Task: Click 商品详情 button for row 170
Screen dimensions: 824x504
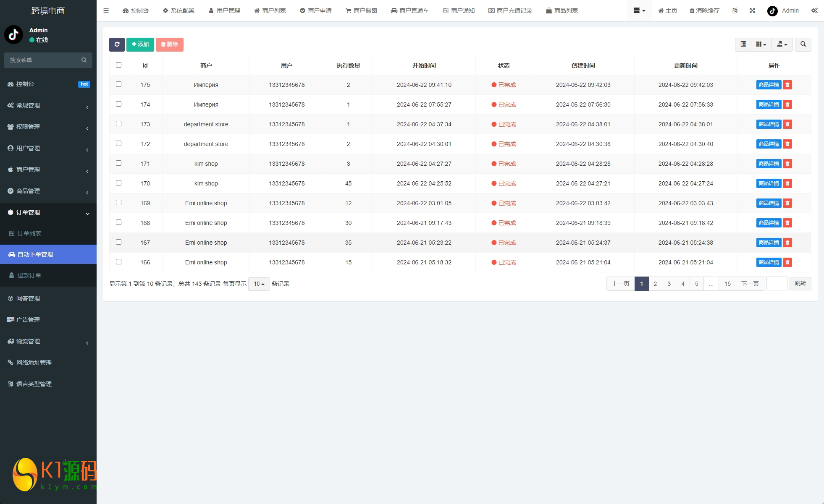Action: pyautogui.click(x=769, y=183)
